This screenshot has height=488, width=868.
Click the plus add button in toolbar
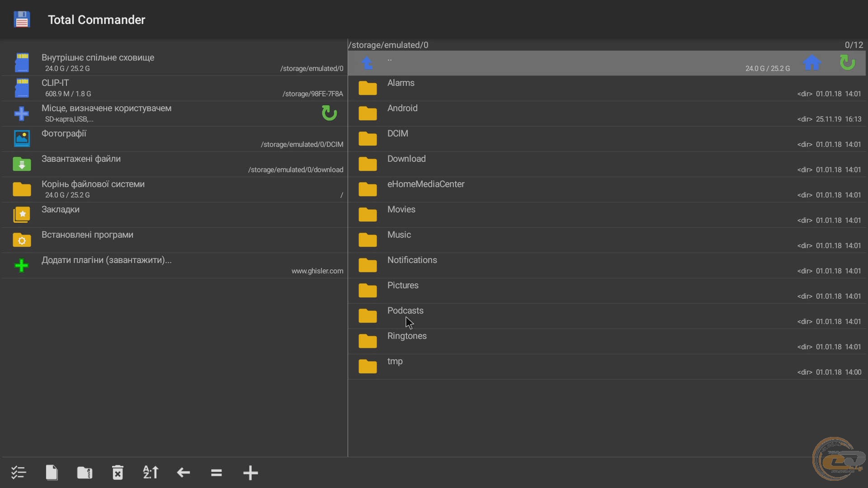tap(250, 473)
